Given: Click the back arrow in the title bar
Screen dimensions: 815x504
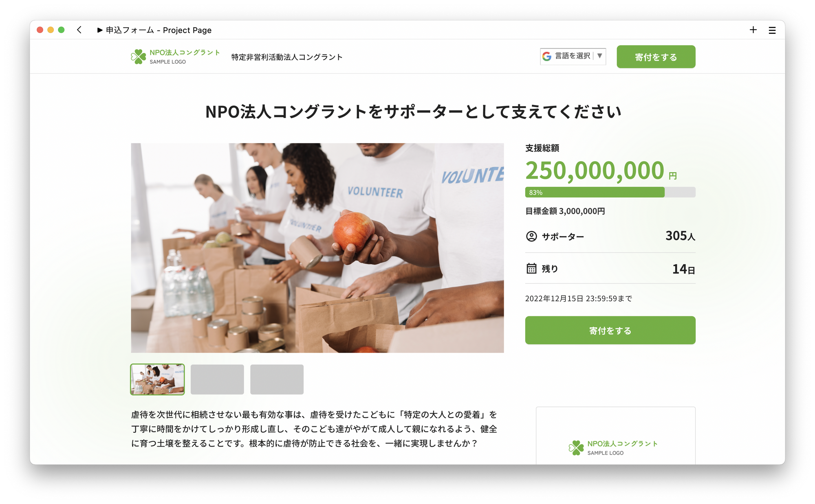Looking at the screenshot, I should click(x=79, y=30).
